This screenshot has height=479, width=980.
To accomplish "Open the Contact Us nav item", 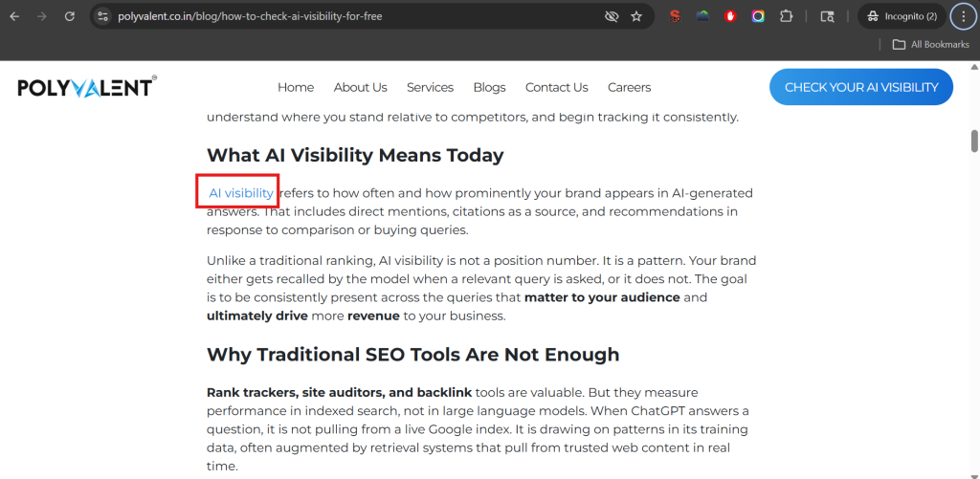I will coord(556,87).
